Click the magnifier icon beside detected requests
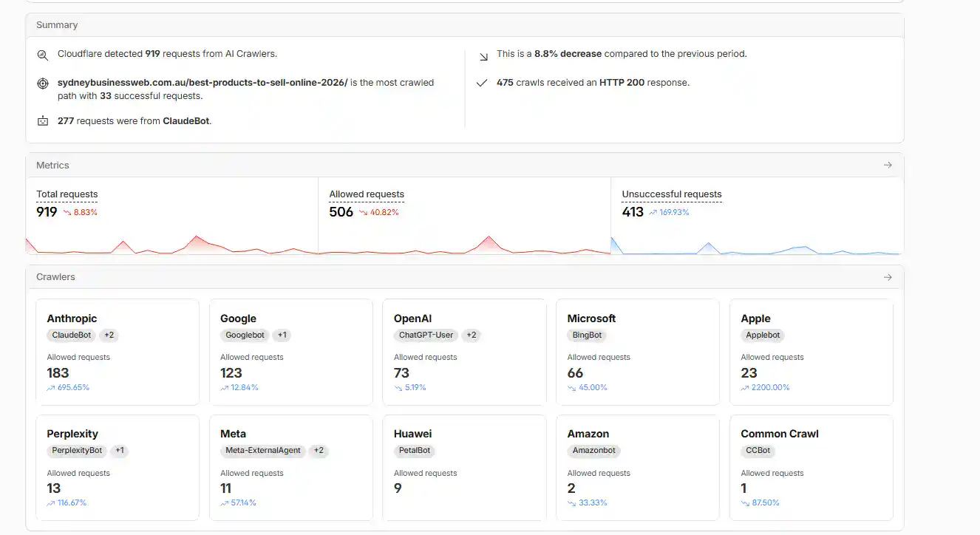 click(x=43, y=55)
